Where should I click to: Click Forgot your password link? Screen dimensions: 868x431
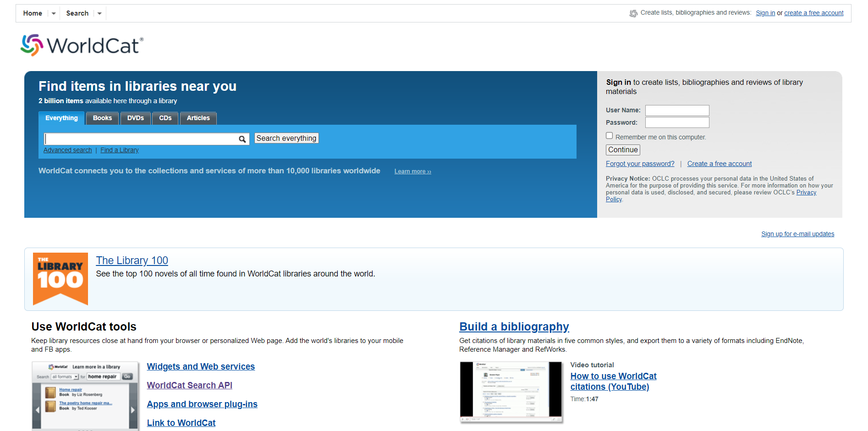640,164
